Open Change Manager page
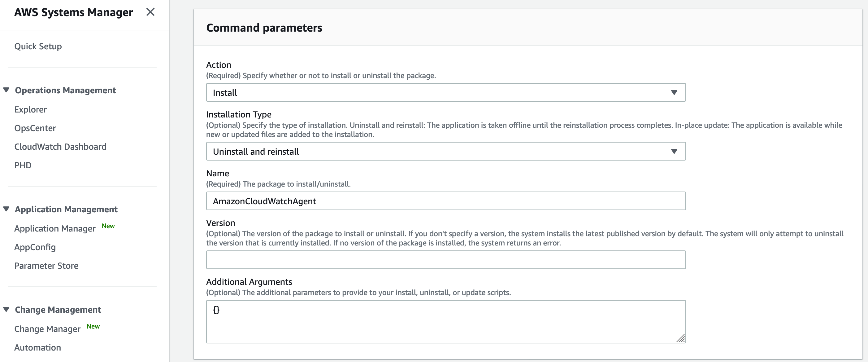The width and height of the screenshot is (868, 362). [47, 329]
